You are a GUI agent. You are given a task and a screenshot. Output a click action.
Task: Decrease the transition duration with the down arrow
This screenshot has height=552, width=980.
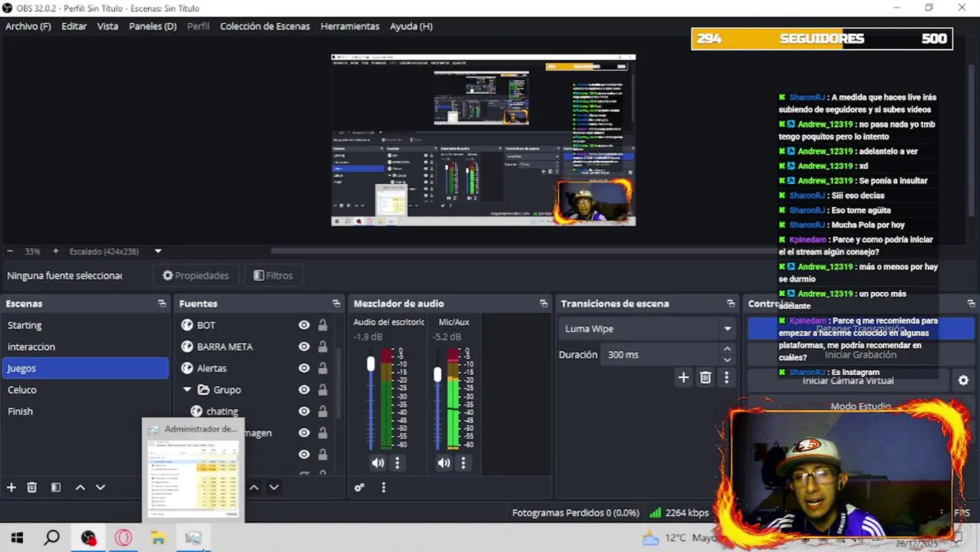tap(727, 360)
